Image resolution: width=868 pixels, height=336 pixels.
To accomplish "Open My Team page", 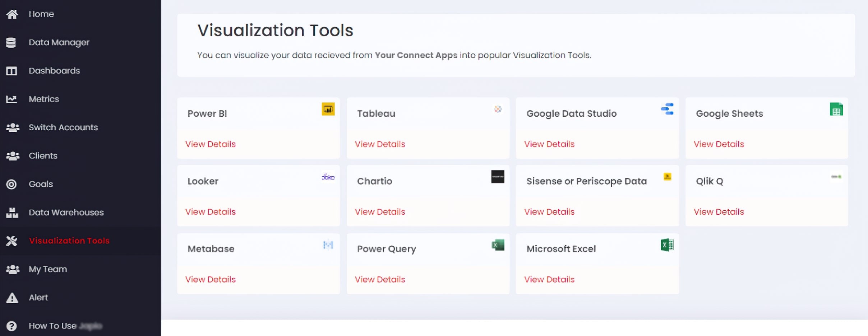I will pos(48,269).
